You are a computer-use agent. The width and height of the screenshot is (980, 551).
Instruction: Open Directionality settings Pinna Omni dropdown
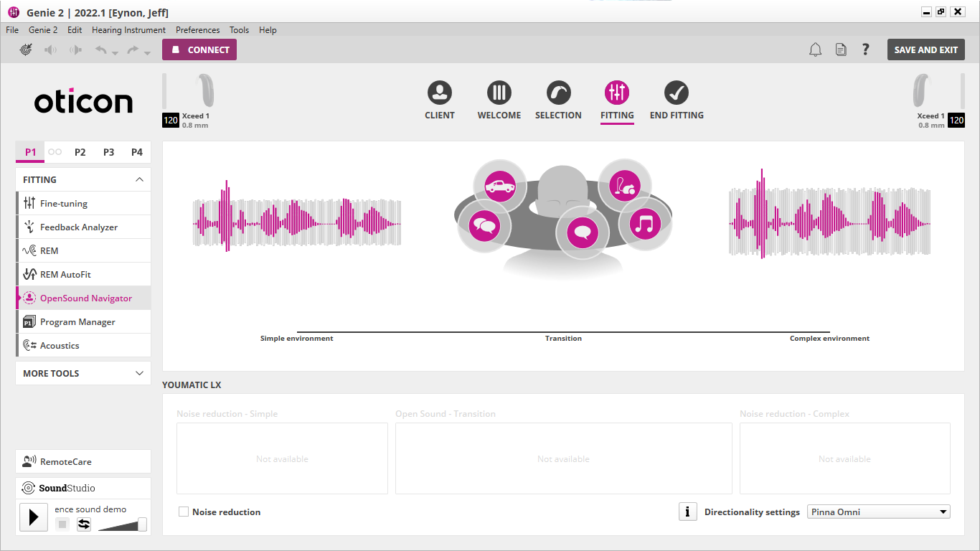click(x=879, y=512)
